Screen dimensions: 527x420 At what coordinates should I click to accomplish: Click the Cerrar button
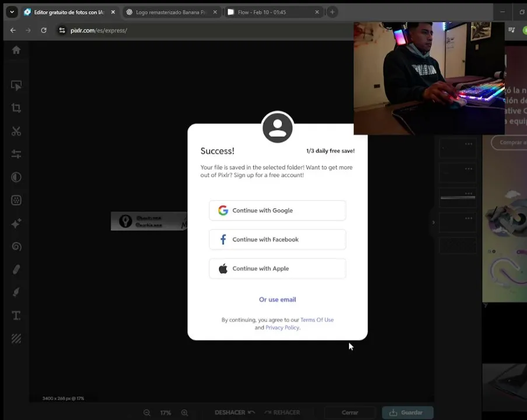click(350, 412)
